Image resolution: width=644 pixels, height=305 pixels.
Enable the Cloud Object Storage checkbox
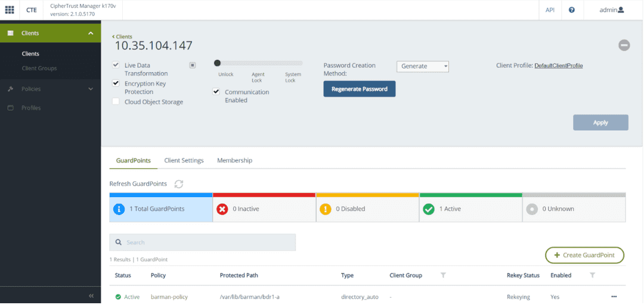pyautogui.click(x=116, y=102)
